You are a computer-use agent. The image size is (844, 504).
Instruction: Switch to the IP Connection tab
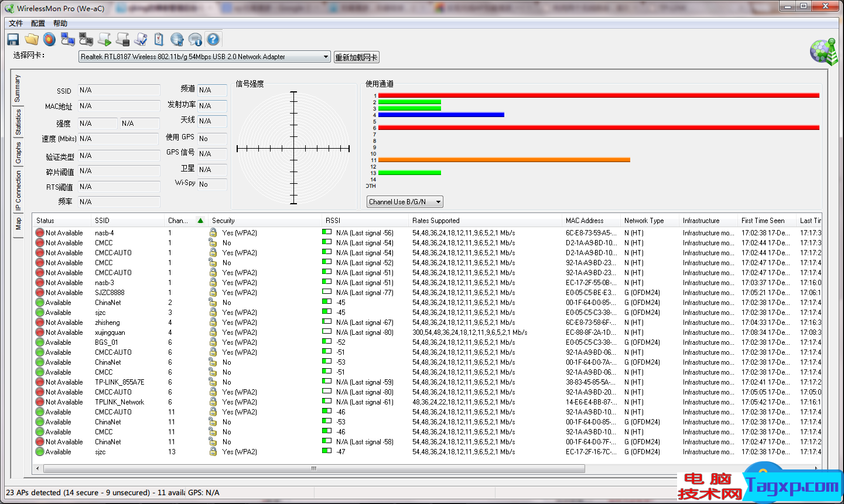(18, 191)
